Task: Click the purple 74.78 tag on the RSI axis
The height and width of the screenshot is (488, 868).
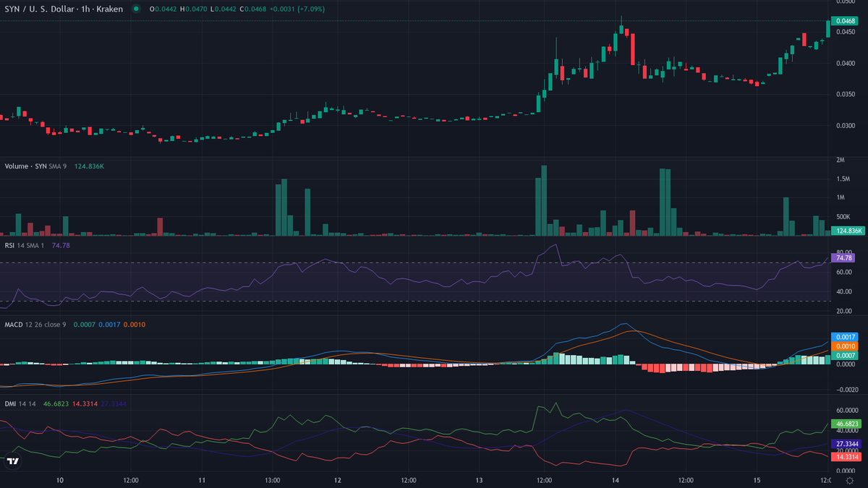Action: point(843,257)
